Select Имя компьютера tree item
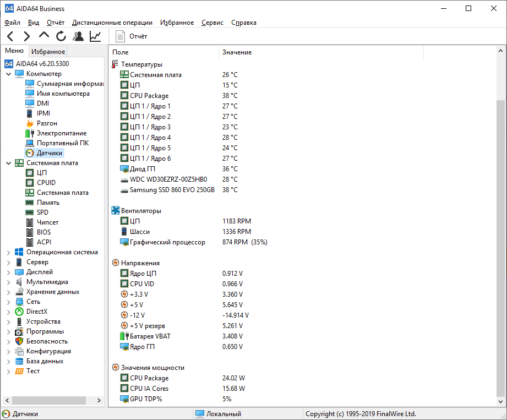Screen dimensions: 507x420 (63, 94)
